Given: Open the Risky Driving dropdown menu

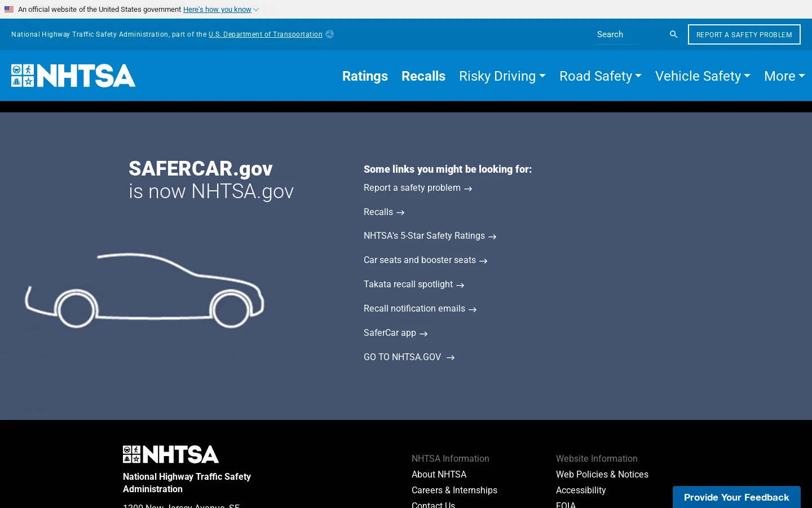Looking at the screenshot, I should (x=502, y=76).
